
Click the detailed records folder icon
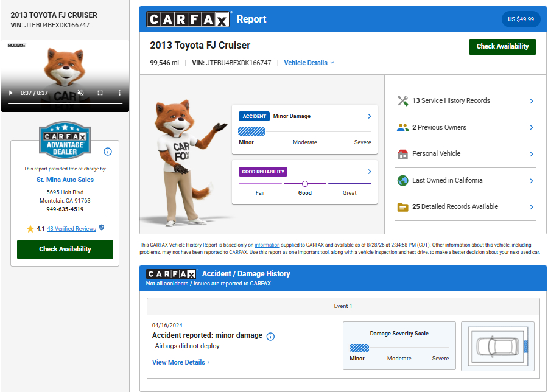(402, 207)
